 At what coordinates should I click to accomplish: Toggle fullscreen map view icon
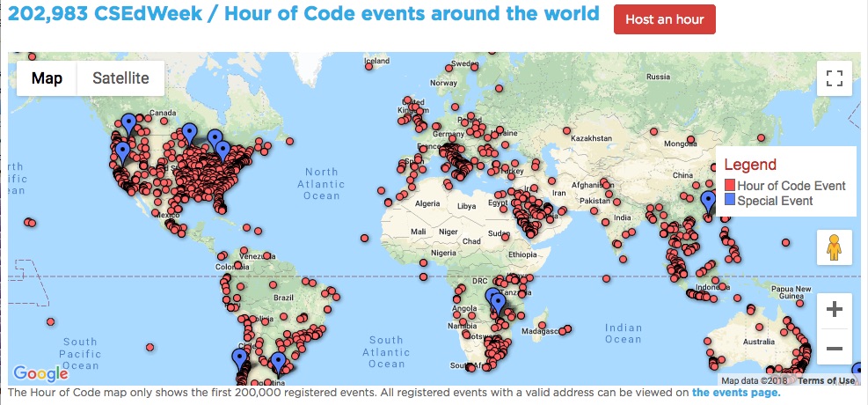[x=835, y=78]
